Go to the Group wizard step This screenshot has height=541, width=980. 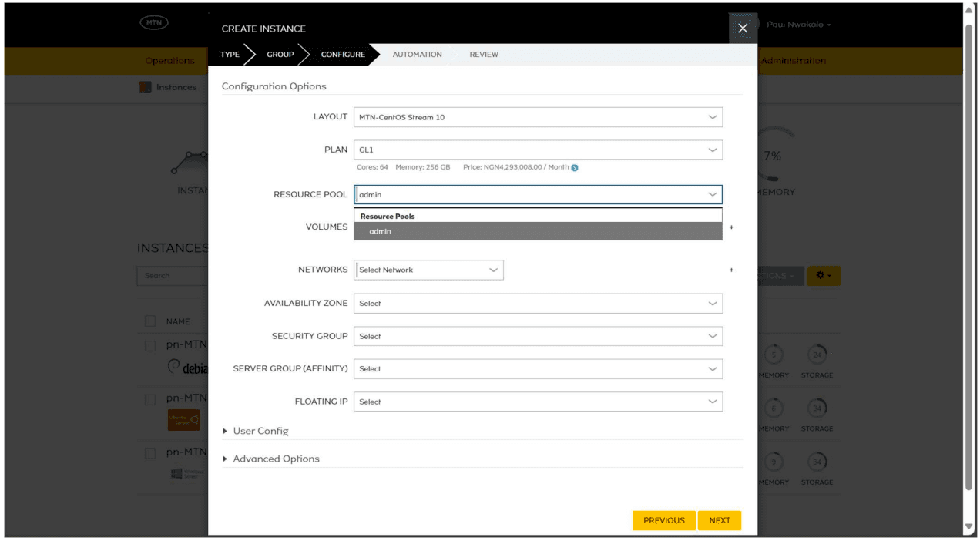(x=280, y=55)
